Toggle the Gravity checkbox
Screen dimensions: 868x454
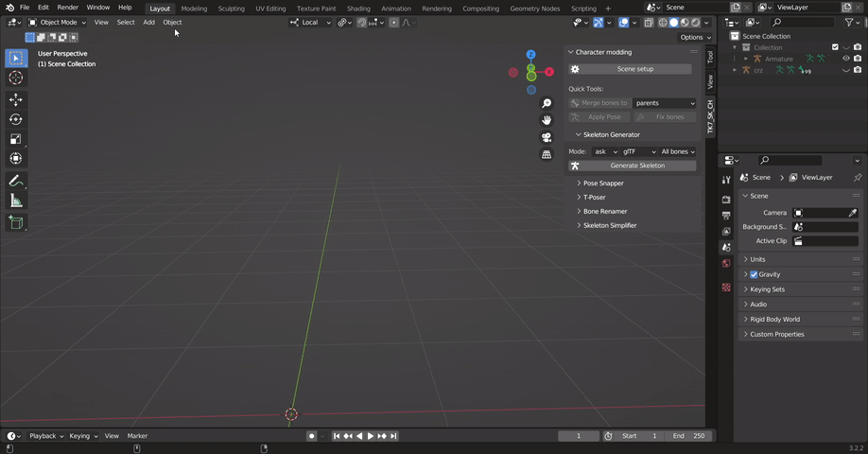point(754,274)
